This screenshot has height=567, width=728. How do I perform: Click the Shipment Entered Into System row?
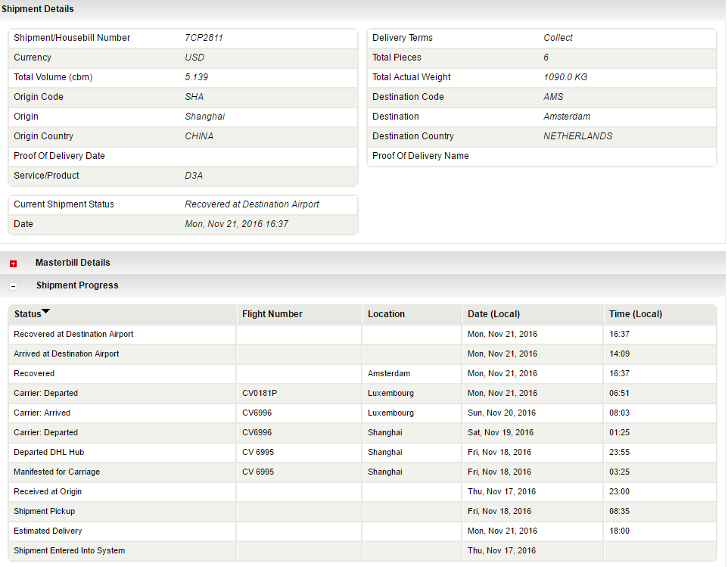pos(69,550)
